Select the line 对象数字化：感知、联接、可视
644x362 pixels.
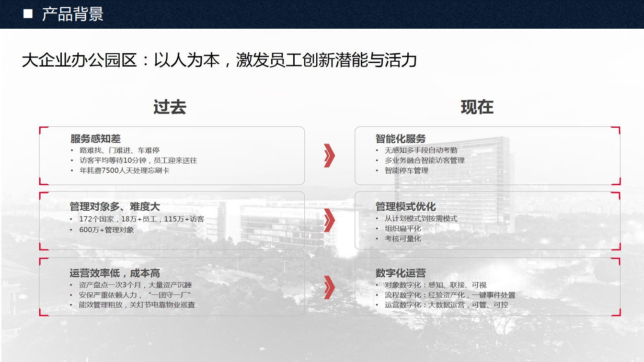pyautogui.click(x=436, y=285)
